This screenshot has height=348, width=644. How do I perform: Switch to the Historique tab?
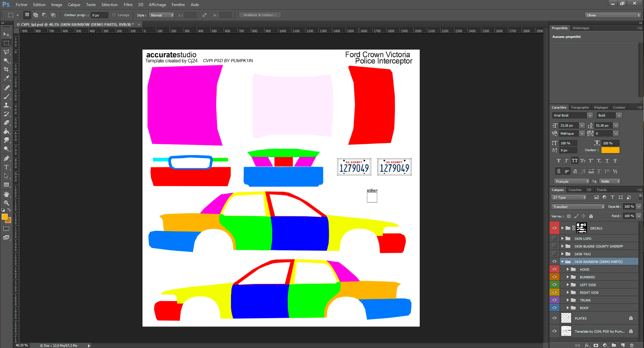click(581, 28)
